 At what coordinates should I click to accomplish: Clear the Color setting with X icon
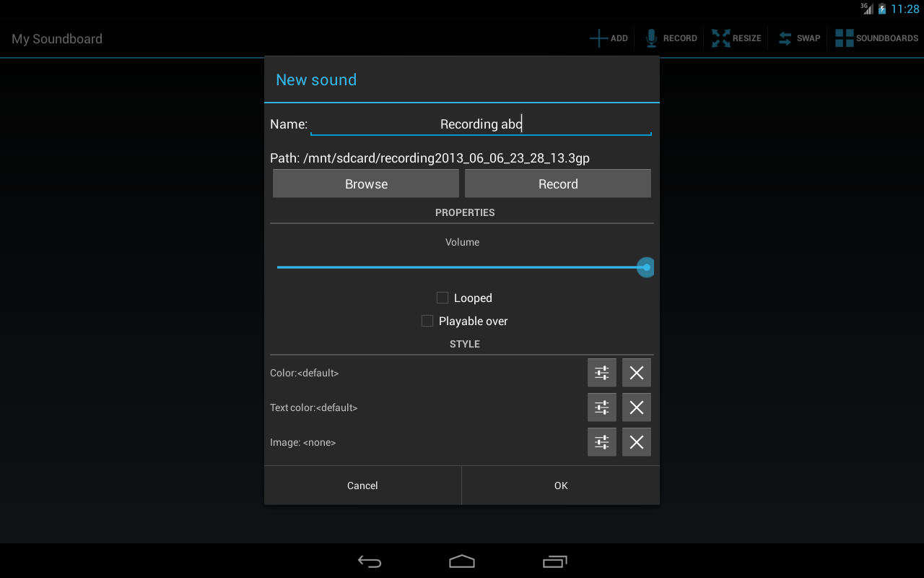click(636, 372)
